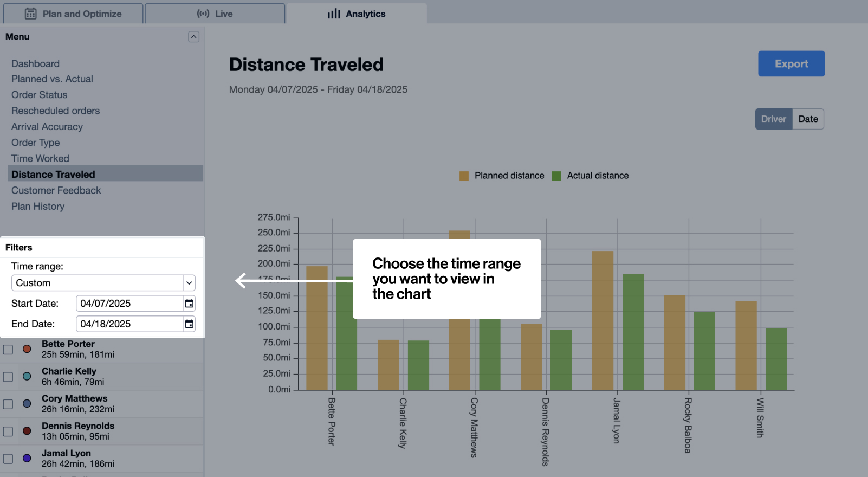
Task: Click the calendar icon on Plan and Optimize tab
Action: click(30, 12)
